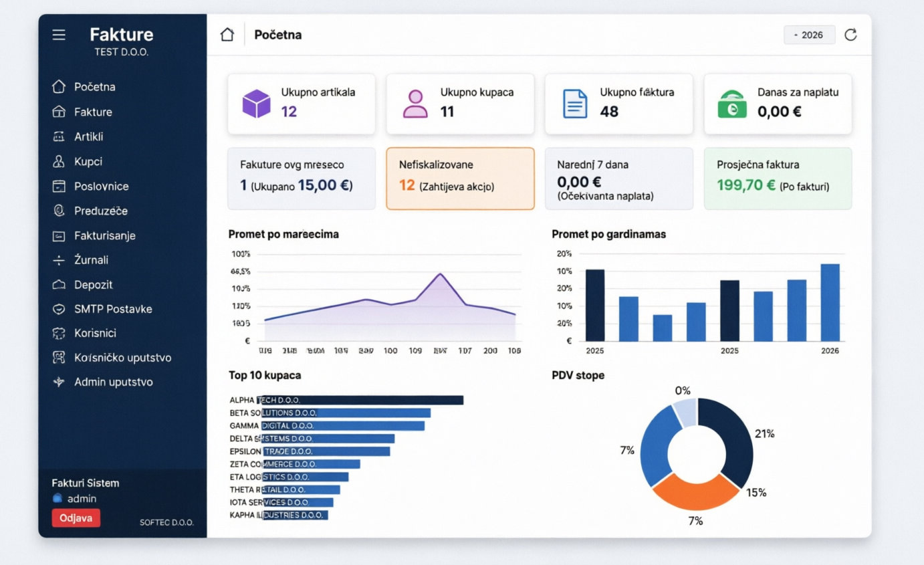Click the TEST D.O.O. company name
This screenshot has height=565, width=924.
click(122, 52)
